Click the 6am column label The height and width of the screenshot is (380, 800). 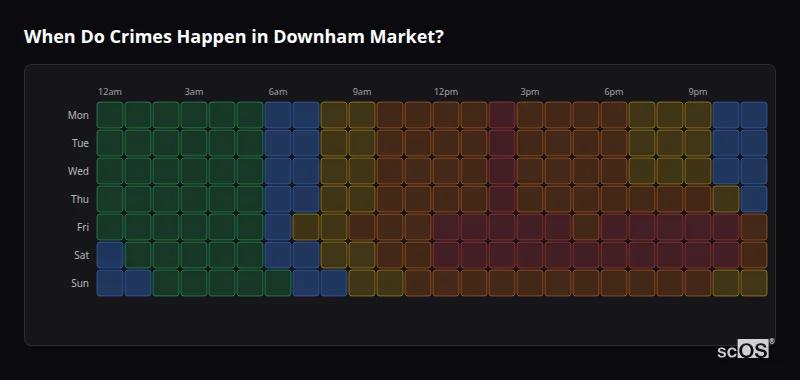click(278, 92)
